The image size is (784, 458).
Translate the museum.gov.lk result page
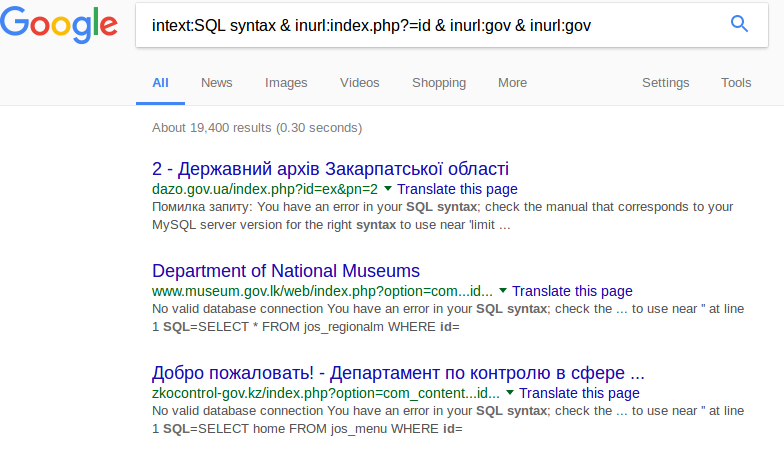coord(572,291)
